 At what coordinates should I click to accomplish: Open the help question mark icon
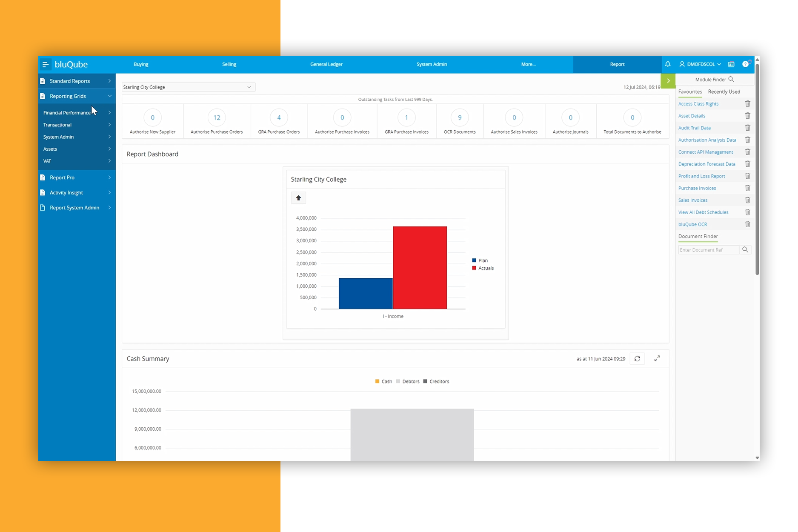pos(745,64)
